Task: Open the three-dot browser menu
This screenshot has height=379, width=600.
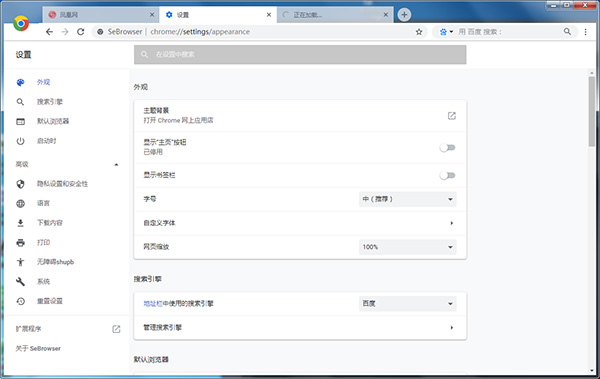Action: [585, 32]
